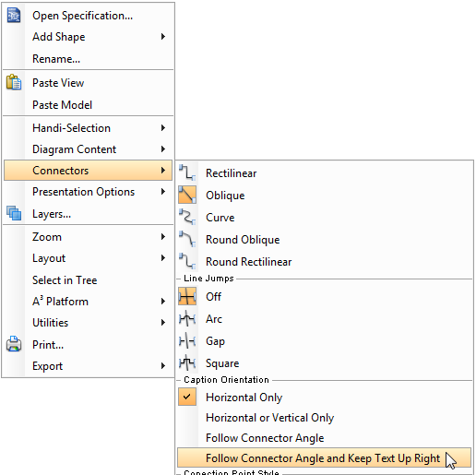Expand the Utilities submenu arrow
Screen dimensions: 476x475
pos(163,322)
